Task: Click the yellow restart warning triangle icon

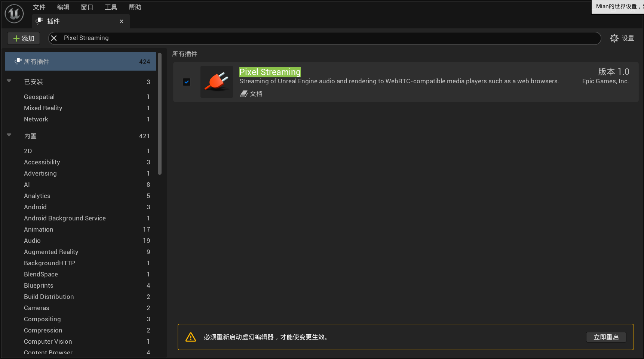Action: pyautogui.click(x=191, y=337)
